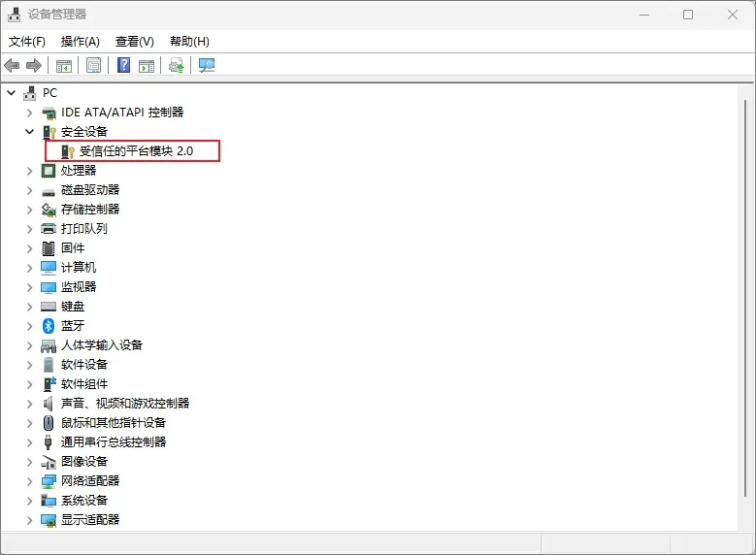The image size is (756, 555).
Task: Click the Bluetooth (蓝牙) icon
Action: pyautogui.click(x=49, y=325)
